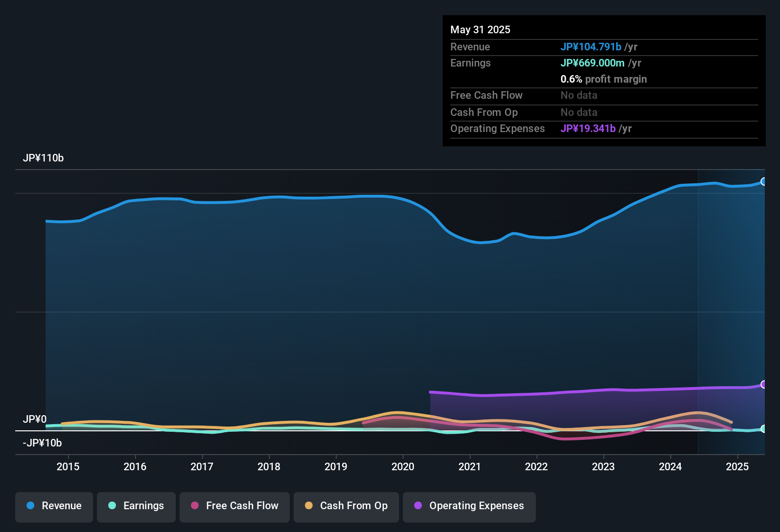Toggle the Free Cash Flow legend button

(235, 507)
